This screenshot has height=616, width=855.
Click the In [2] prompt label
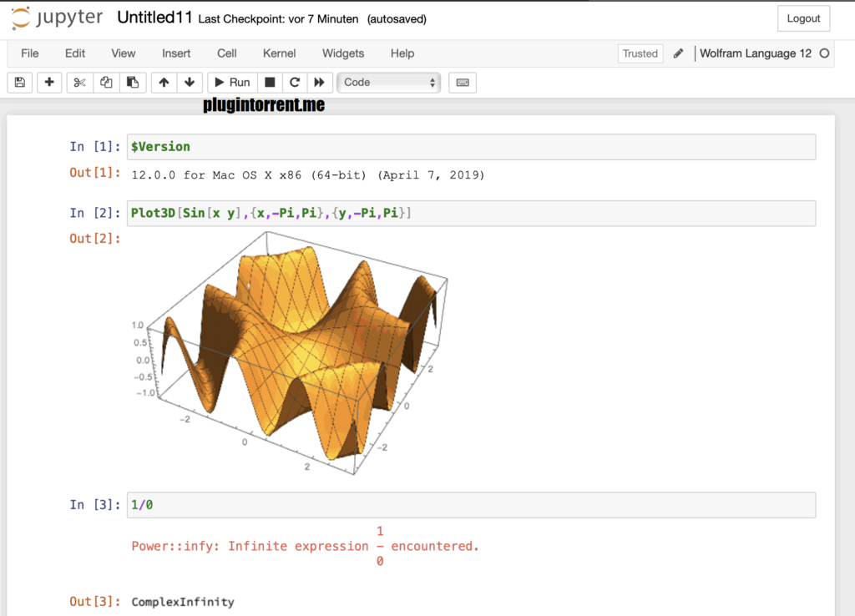pos(94,213)
